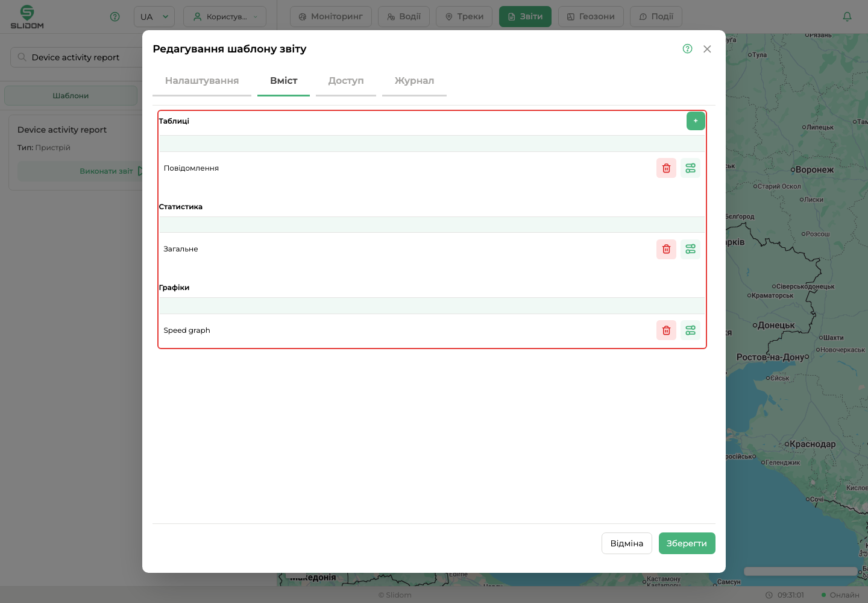Viewport: 868px width, 603px height.
Task: Switch to the Доступ tab
Action: pyautogui.click(x=346, y=81)
